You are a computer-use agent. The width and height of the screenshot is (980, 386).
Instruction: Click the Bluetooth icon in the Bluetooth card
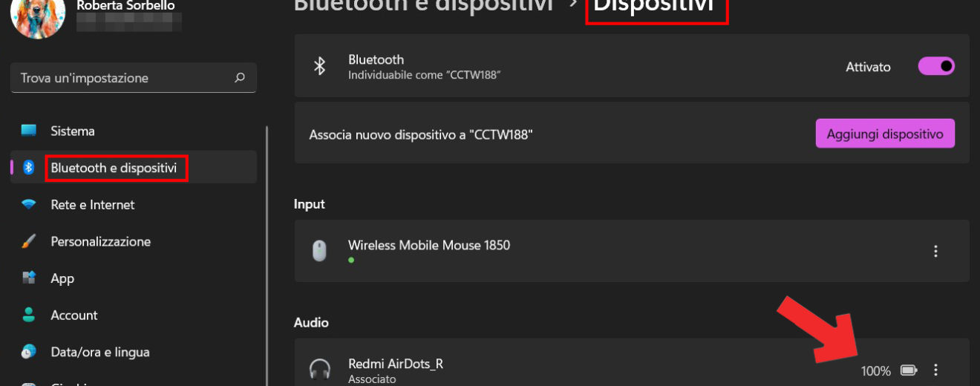319,67
